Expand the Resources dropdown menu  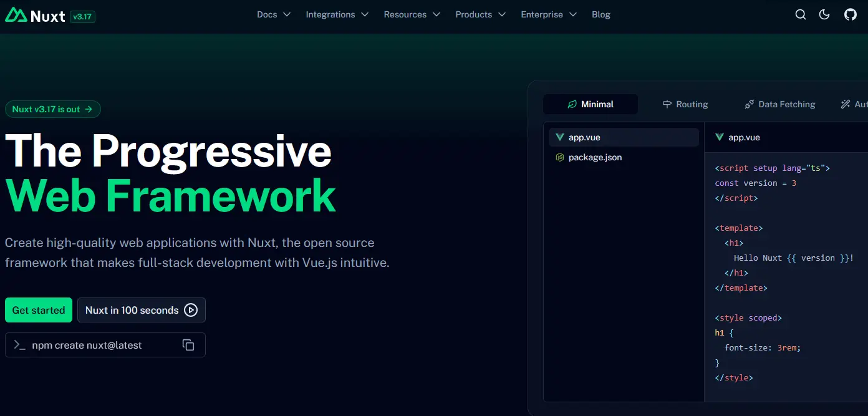(412, 14)
